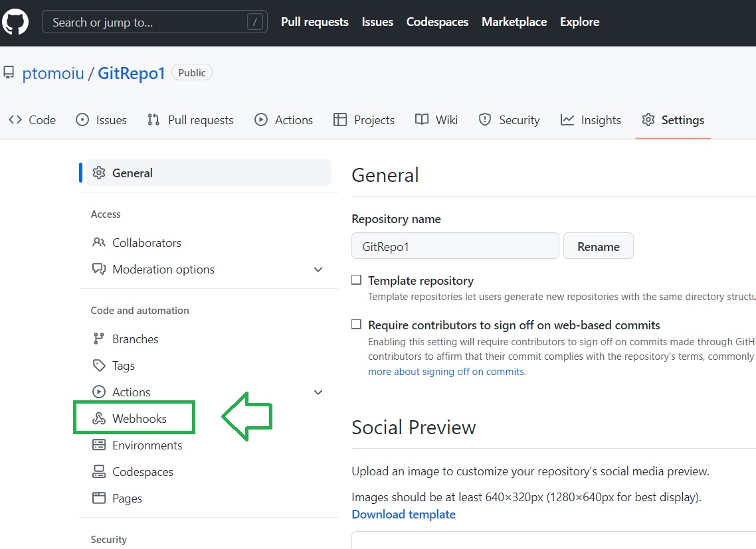Open Actions in the settings sidebar

[x=209, y=392]
